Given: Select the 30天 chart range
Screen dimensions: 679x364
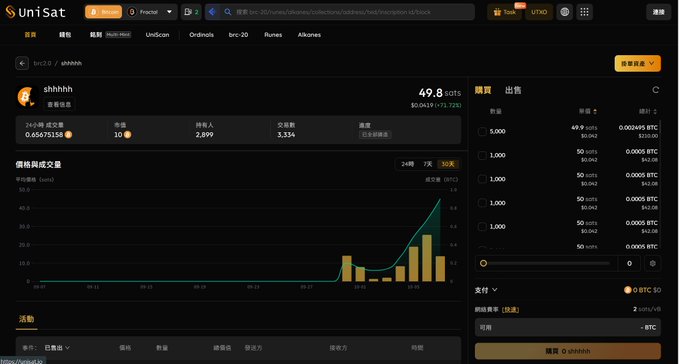Looking at the screenshot, I should coord(448,164).
